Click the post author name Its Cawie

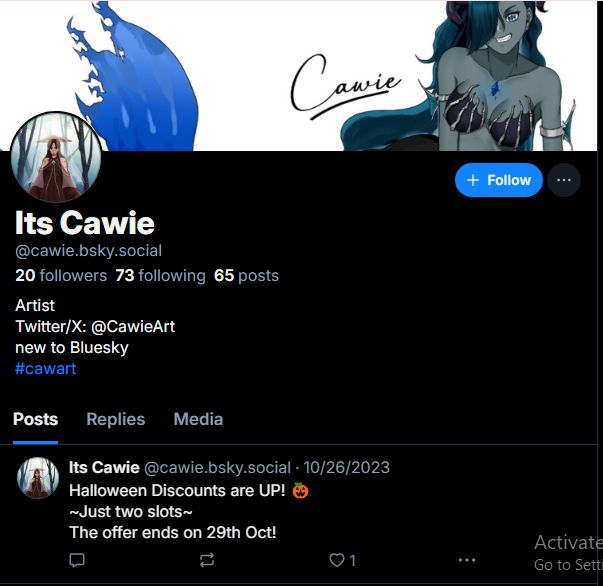pos(104,468)
